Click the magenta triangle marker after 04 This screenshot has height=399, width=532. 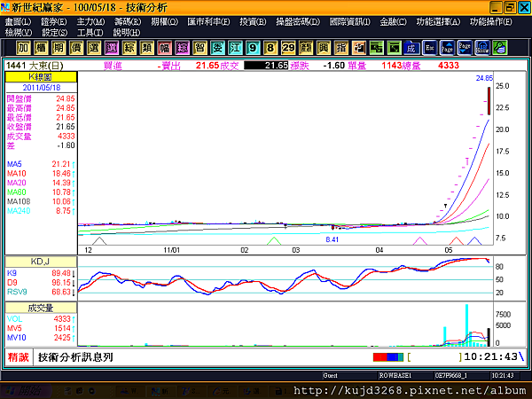tap(420, 241)
